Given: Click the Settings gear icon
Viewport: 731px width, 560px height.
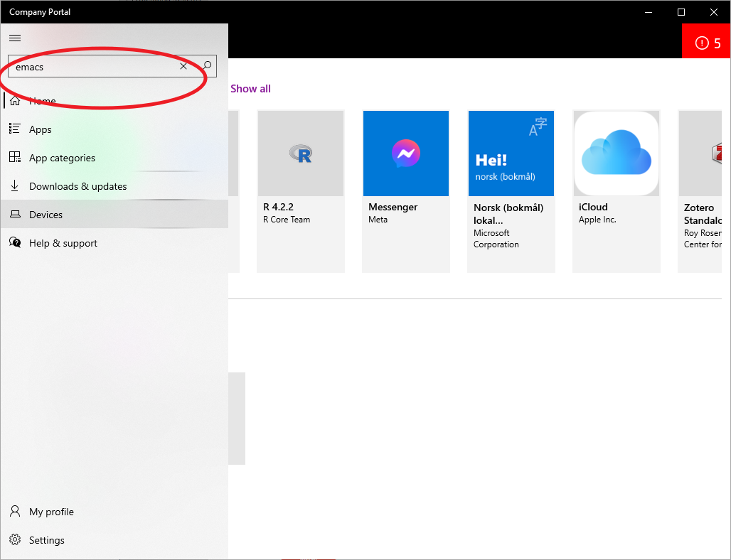Looking at the screenshot, I should [15, 539].
